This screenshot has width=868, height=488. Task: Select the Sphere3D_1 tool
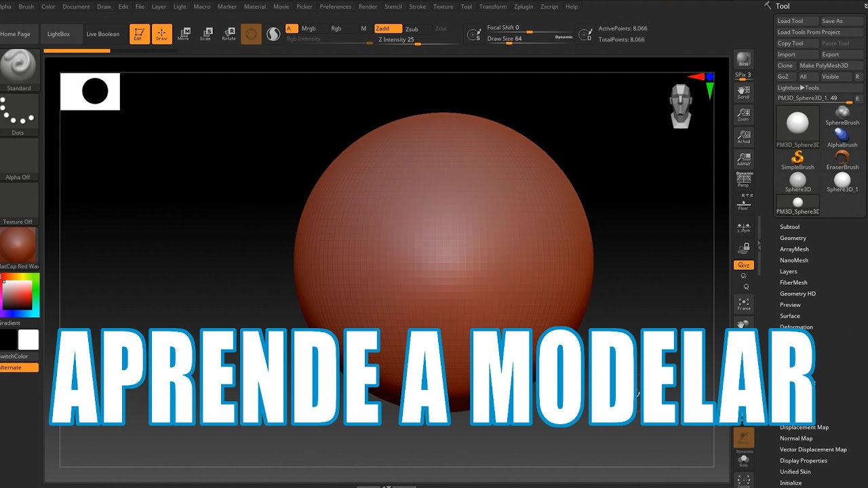842,183
